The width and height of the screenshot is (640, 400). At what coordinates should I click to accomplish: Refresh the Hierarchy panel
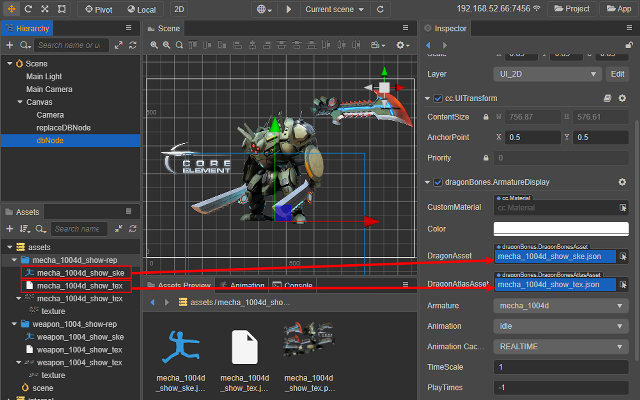[x=133, y=45]
